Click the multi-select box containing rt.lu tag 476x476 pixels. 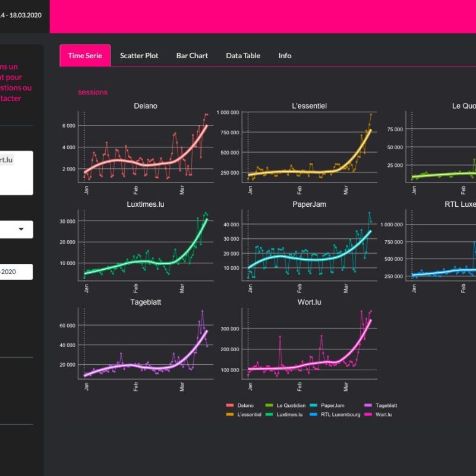[16, 173]
